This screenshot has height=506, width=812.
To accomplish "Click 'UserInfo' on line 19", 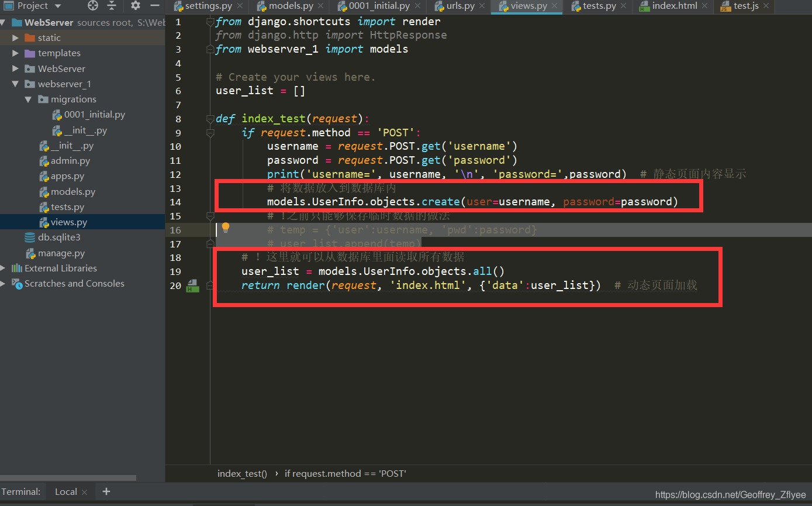I will (390, 271).
